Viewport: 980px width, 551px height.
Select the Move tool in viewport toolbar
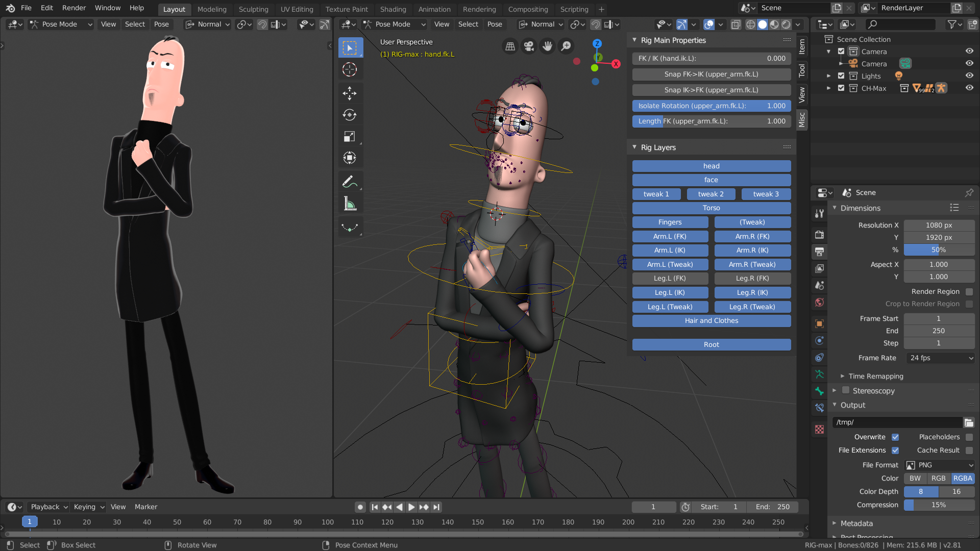350,93
